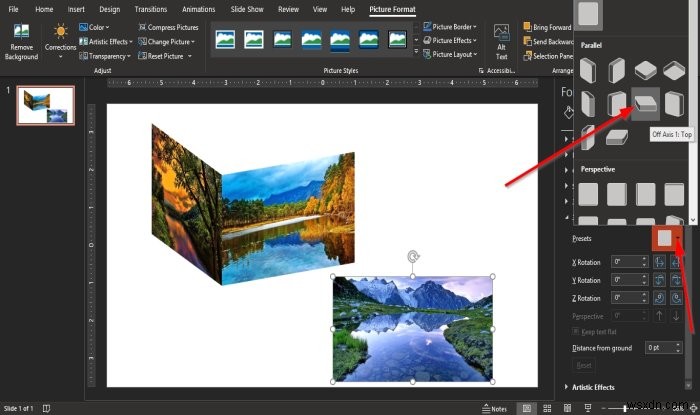
Task: Click rotate counter-clockwise icon beside Z Rotation
Action: [676, 298]
